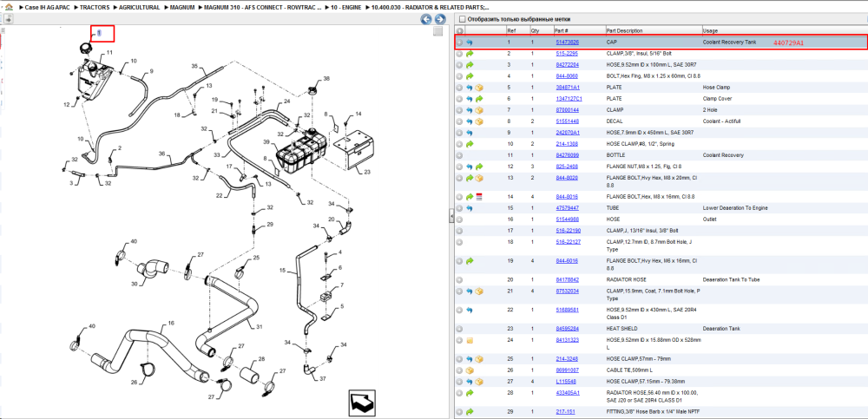
Task: Collapse the splitter between diagram and parts list
Action: (x=451, y=216)
